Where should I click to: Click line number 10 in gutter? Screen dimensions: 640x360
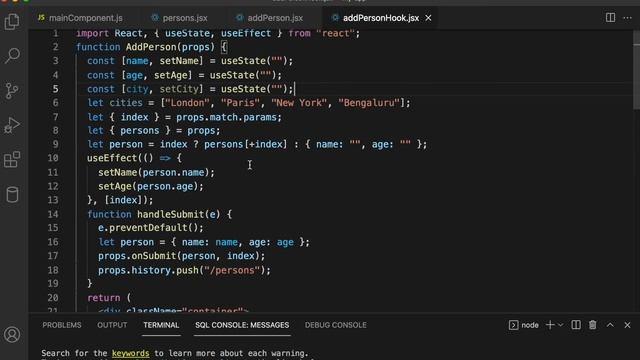(53, 158)
